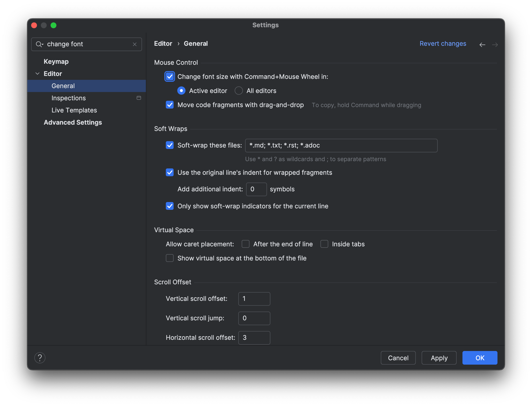This screenshot has height=406, width=532.
Task: Toggle Change font size with Command+Mouse Wheel
Action: pos(169,77)
